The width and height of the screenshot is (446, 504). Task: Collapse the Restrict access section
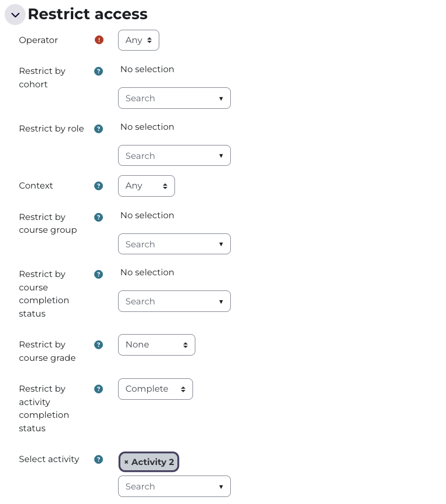(x=15, y=15)
